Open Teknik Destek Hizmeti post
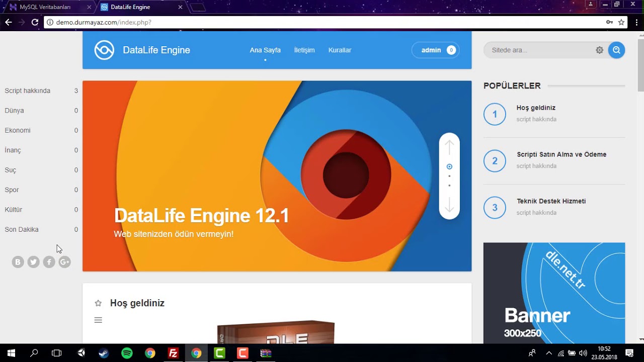 551,201
